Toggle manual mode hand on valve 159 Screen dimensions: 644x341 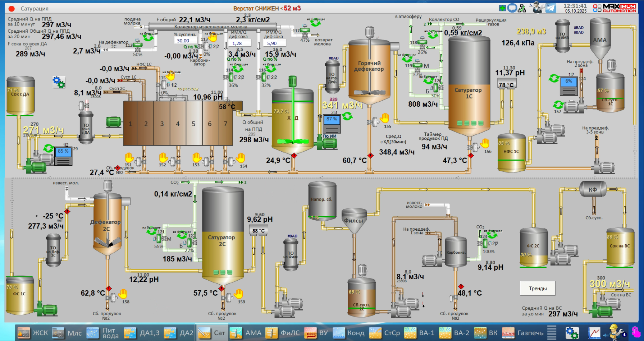tap(238, 294)
